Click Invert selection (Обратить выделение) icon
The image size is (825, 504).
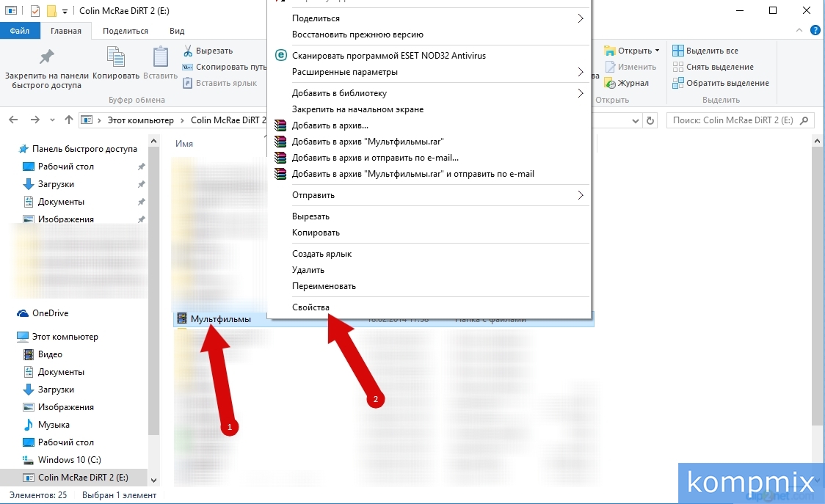point(677,83)
